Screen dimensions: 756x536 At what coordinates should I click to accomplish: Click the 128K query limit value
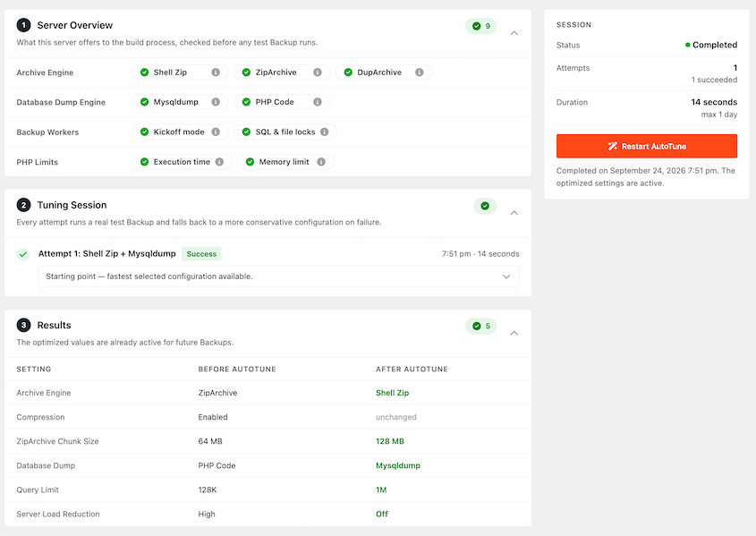(208, 489)
